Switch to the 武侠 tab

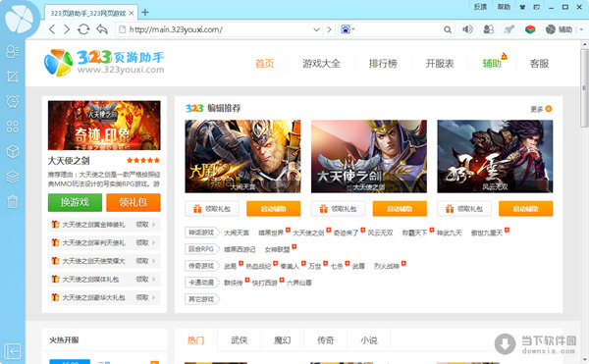pyautogui.click(x=239, y=340)
